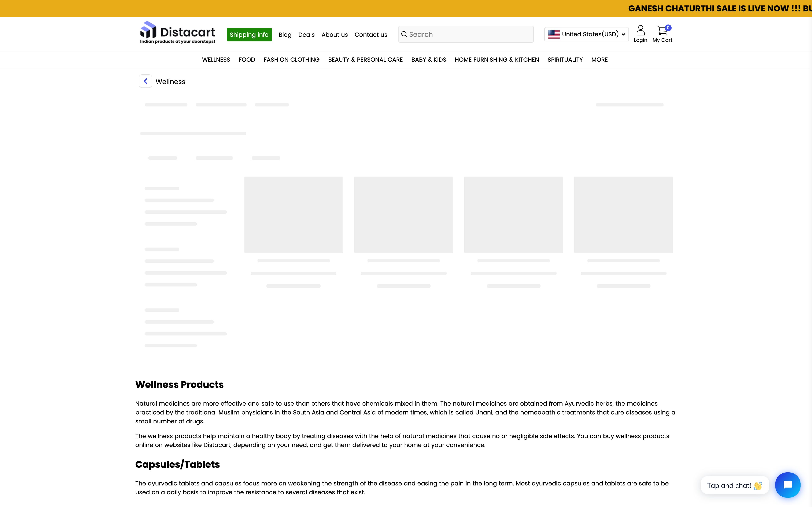Open the SPIRITUALITY category
This screenshot has width=812, height=507.
coord(565,60)
